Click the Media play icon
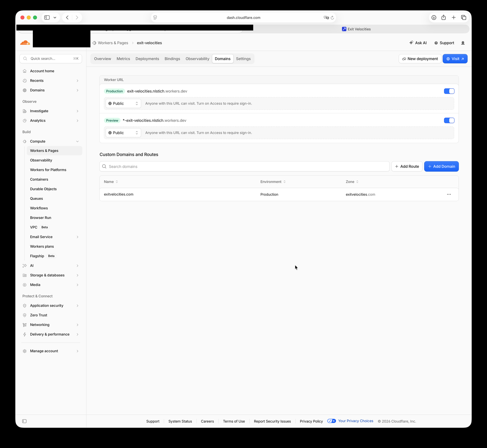 (25, 285)
